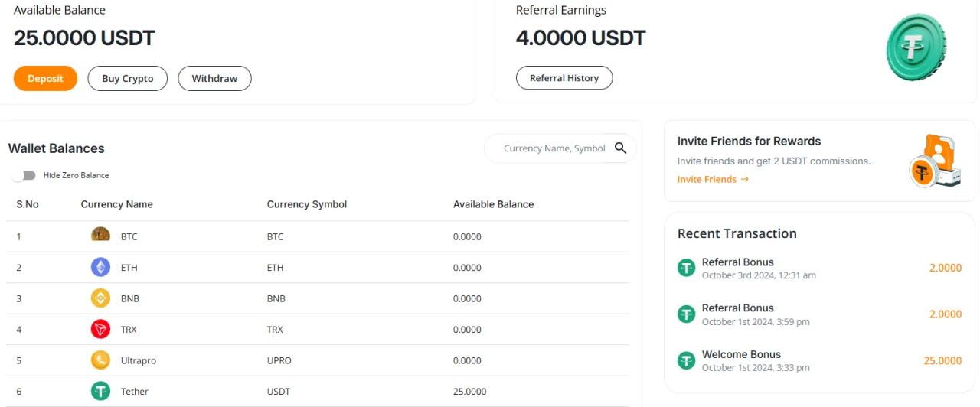980x407 pixels.
Task: Click the Tether currency name
Action: coord(135,391)
